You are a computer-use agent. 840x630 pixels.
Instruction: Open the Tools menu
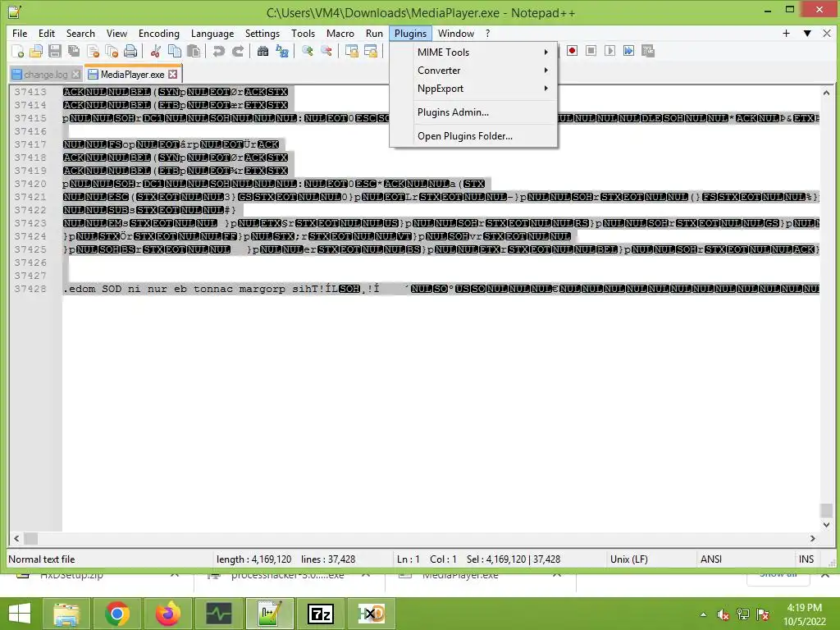[303, 33]
